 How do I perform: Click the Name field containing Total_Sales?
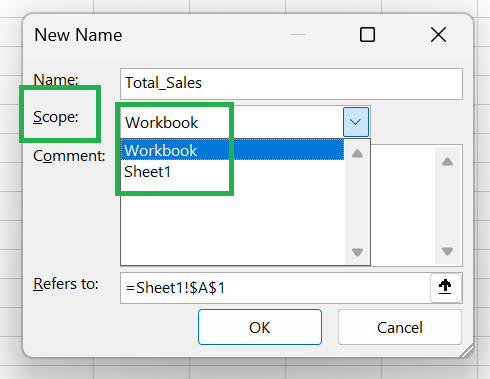[x=291, y=84]
